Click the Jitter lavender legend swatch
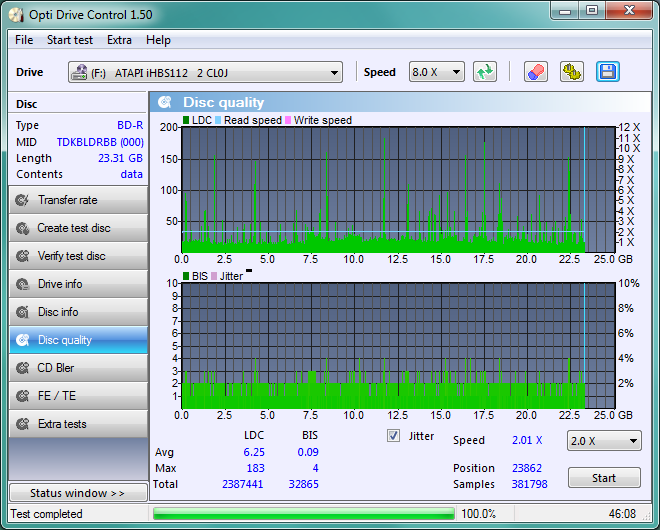The height and width of the screenshot is (530, 660). tap(214, 276)
